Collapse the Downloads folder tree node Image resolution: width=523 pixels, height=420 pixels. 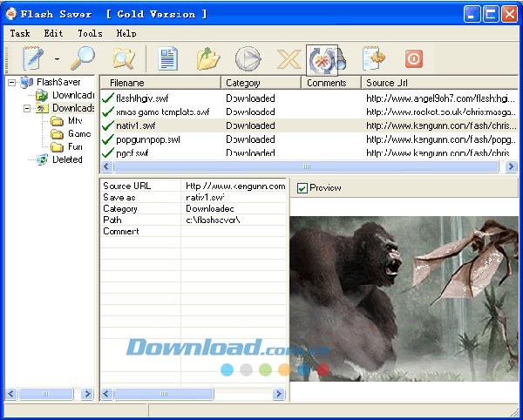click(28, 109)
